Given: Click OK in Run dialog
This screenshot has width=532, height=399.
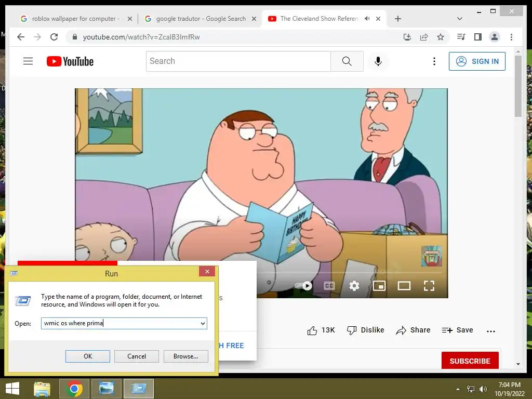Looking at the screenshot, I should pos(87,356).
